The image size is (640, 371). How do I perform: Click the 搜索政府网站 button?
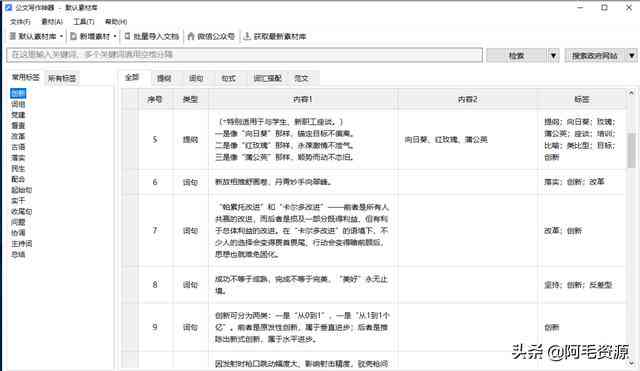tap(595, 55)
